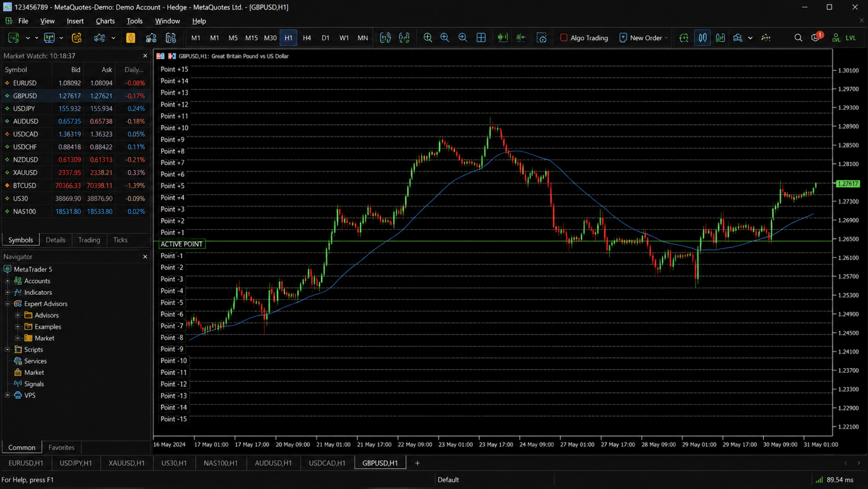This screenshot has width=868, height=489.
Task: Open the Tools menu
Action: pos(134,21)
